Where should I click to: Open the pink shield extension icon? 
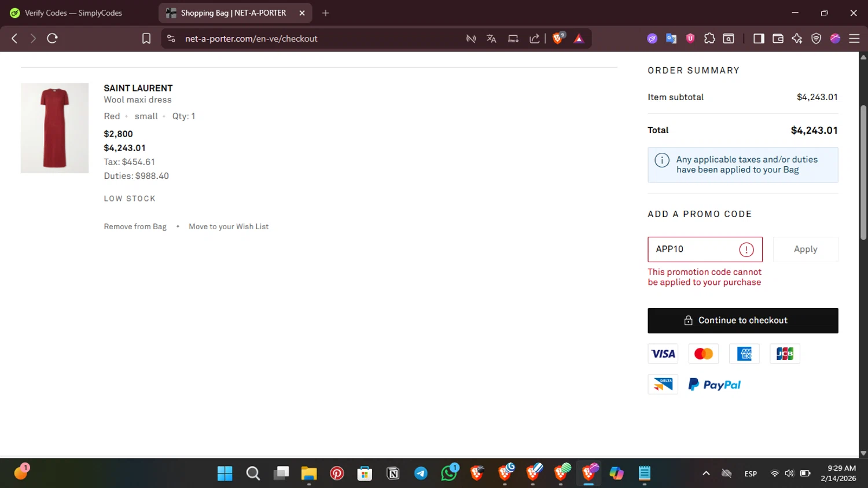point(690,38)
